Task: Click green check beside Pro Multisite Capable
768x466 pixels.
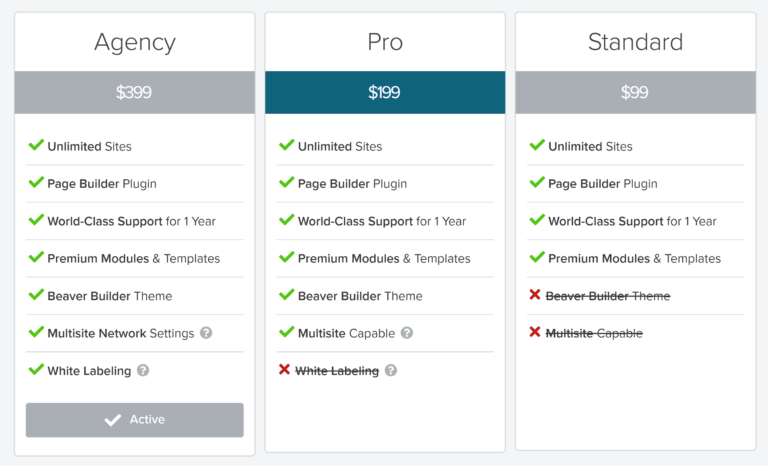Action: (287, 332)
